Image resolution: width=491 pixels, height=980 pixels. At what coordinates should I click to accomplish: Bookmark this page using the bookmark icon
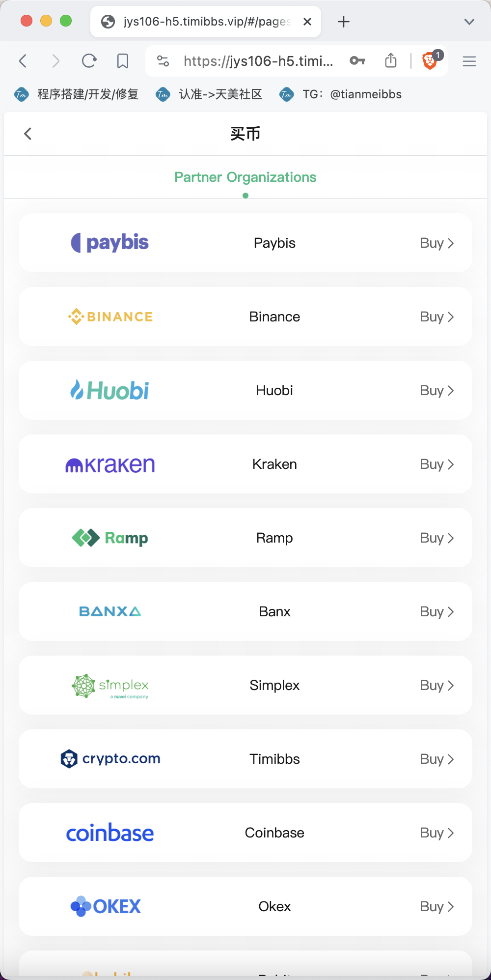tap(123, 61)
